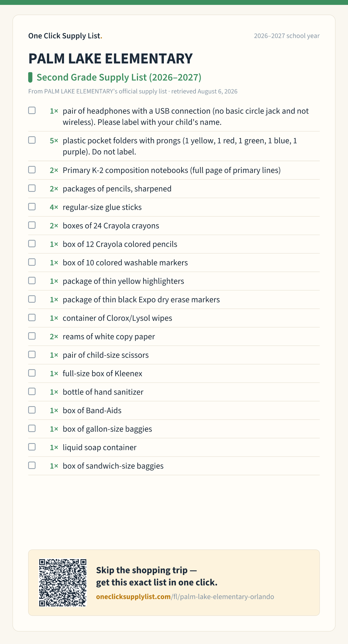The height and width of the screenshot is (644, 348).
Task: Click the QR code image
Action: coord(63,583)
